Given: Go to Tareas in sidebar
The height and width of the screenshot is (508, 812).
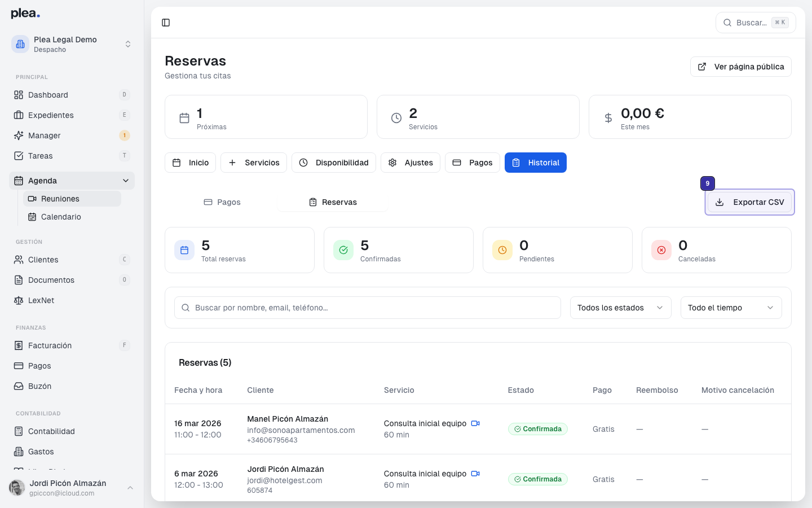Looking at the screenshot, I should click(72, 156).
